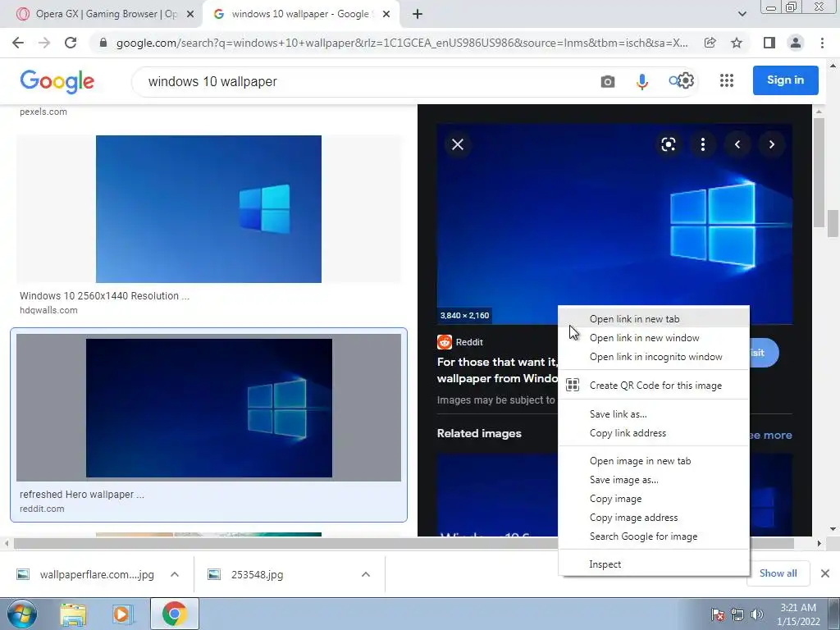
Task: Close the image preview panel
Action: coord(458,144)
